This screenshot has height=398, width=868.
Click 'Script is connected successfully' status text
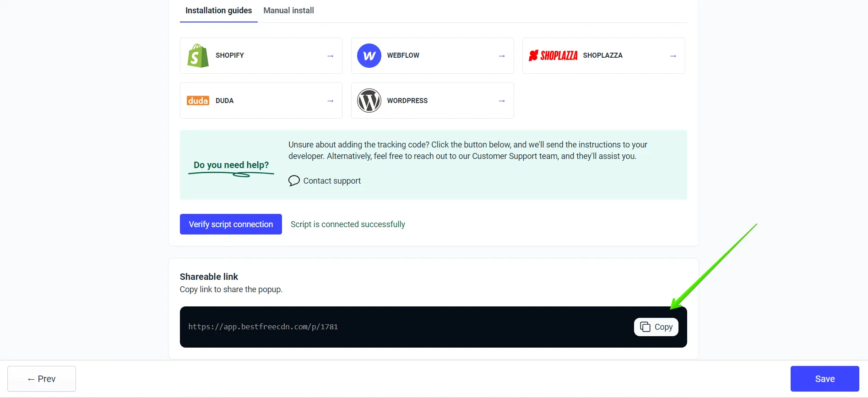coord(347,224)
